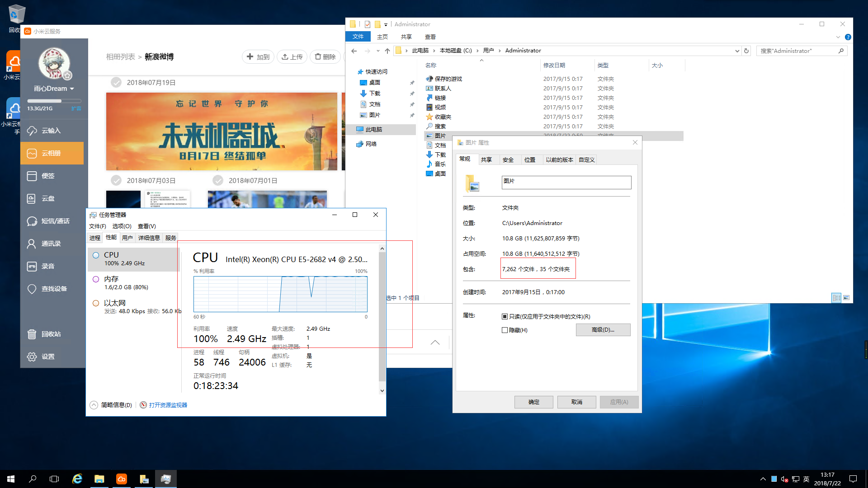This screenshot has height=488, width=868.
Task: Toggle the 隐藏 hidden checkbox
Action: click(505, 330)
